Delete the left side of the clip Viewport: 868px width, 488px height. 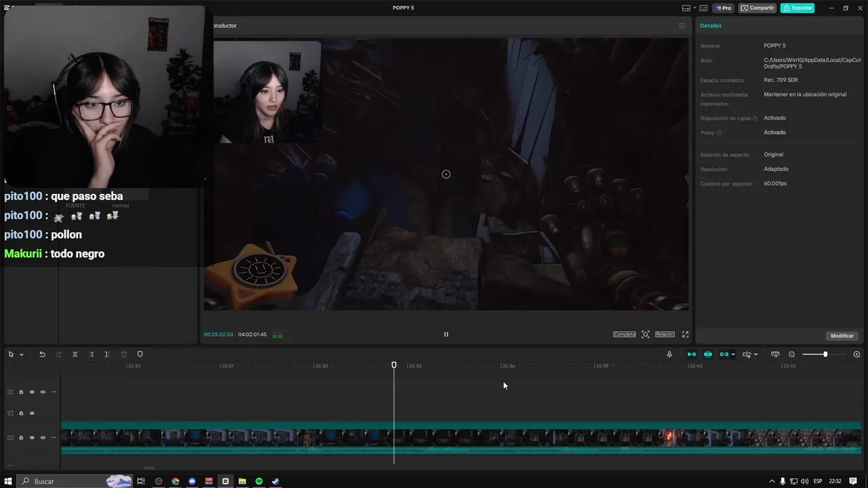pyautogui.click(x=92, y=354)
